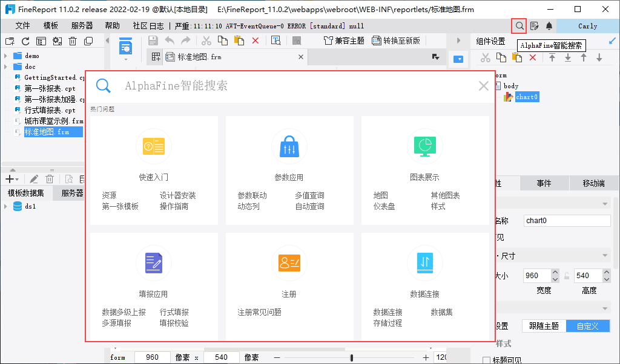Switch to the 移动端 tab
Image resolution: width=620 pixels, height=364 pixels.
click(594, 183)
